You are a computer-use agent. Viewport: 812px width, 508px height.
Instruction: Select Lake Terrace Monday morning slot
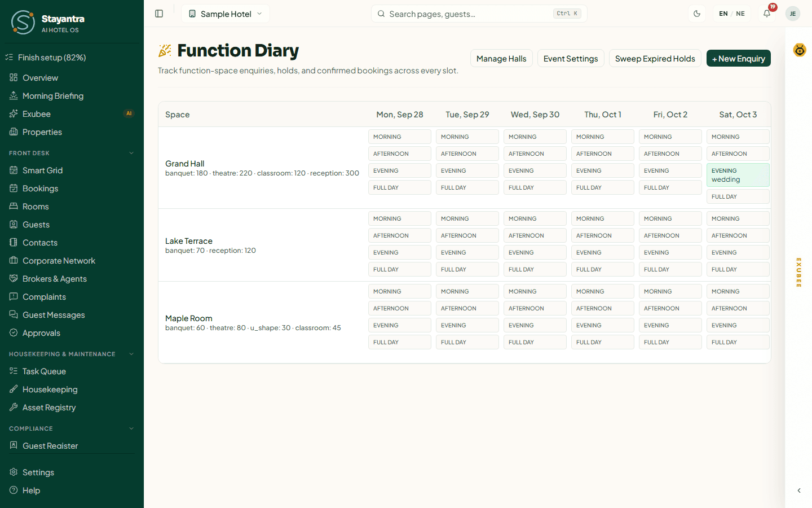pyautogui.click(x=400, y=218)
